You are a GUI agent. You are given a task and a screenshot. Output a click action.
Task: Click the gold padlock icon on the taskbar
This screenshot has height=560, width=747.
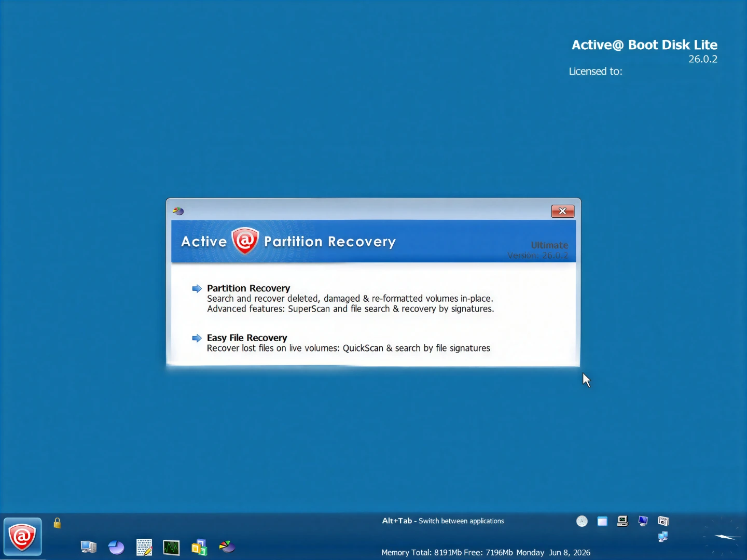57,523
